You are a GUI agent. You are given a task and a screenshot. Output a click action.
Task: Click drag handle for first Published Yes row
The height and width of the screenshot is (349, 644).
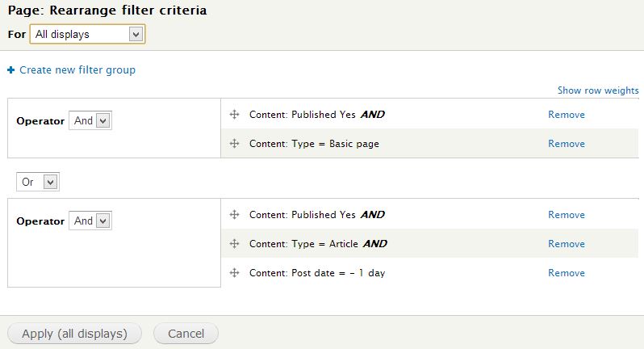[x=234, y=114]
